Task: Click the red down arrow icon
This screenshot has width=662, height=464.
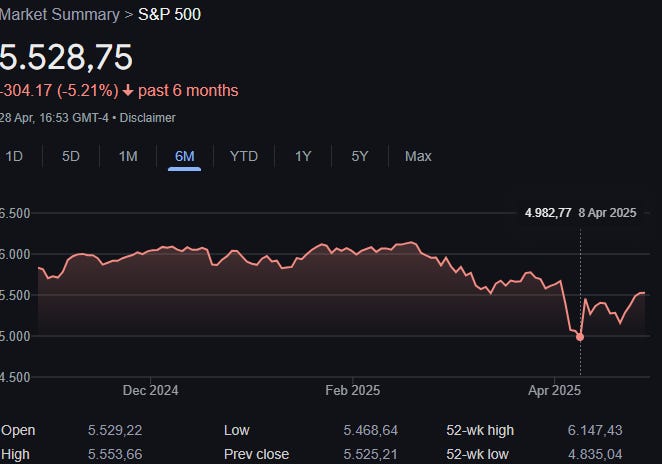Action: click(128, 90)
